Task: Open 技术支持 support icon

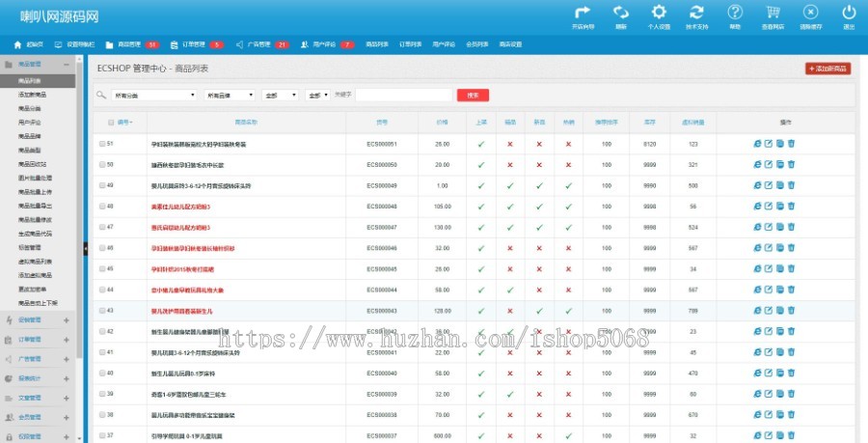Action: [696, 13]
